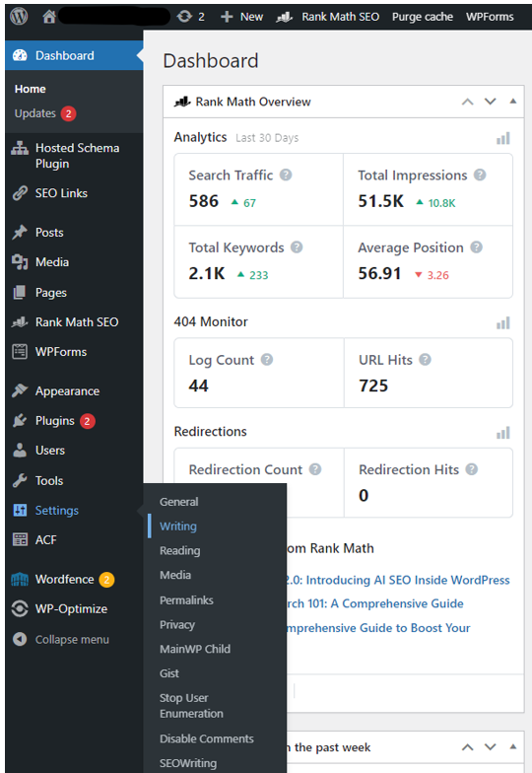Viewport: 532px width, 773px height.
Task: Open 404 Monitor bar chart icon
Action: (x=502, y=323)
